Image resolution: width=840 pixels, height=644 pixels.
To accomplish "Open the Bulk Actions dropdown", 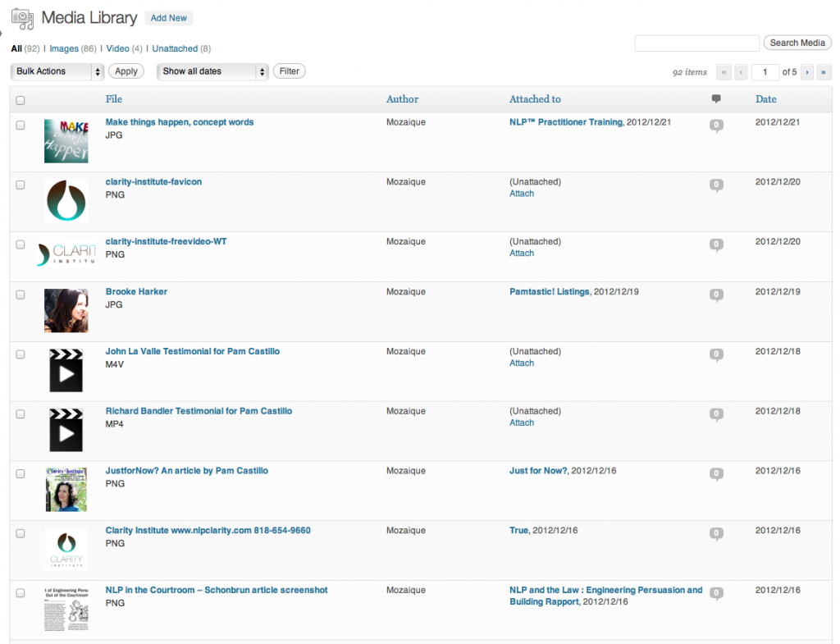I will point(56,71).
